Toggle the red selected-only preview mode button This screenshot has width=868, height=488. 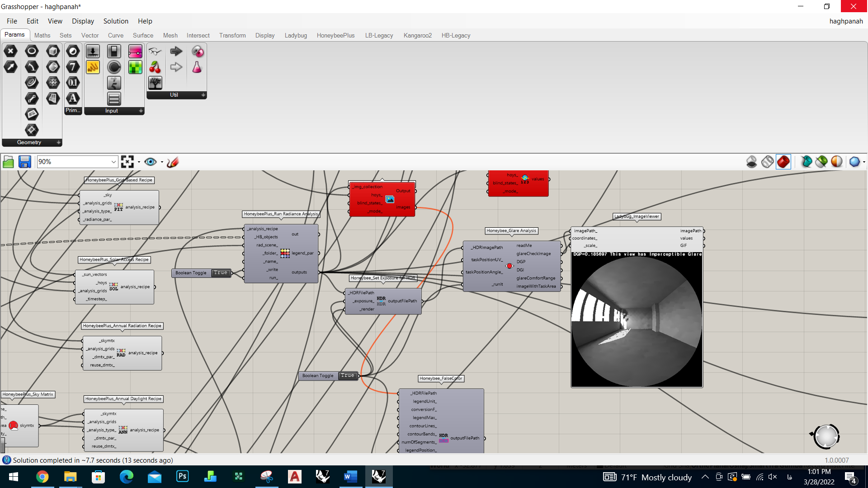783,162
